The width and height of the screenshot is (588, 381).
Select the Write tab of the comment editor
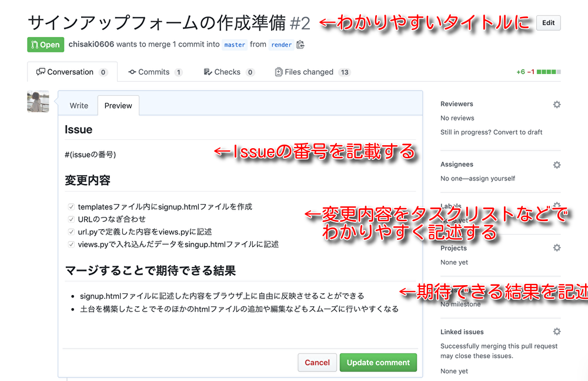click(x=79, y=106)
